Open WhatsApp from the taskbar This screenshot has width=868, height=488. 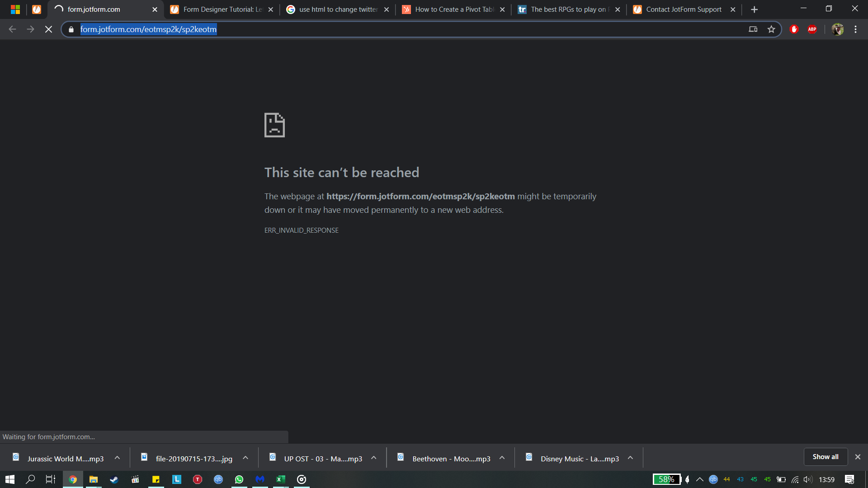coord(239,479)
